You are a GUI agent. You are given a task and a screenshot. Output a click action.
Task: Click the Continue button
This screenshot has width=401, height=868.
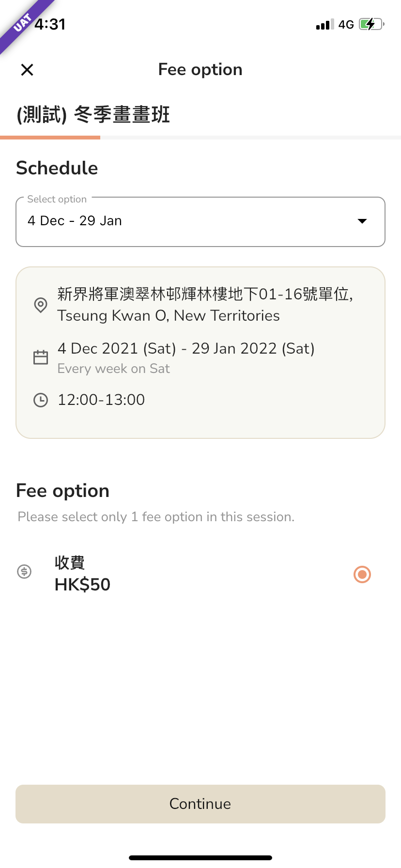tap(200, 804)
